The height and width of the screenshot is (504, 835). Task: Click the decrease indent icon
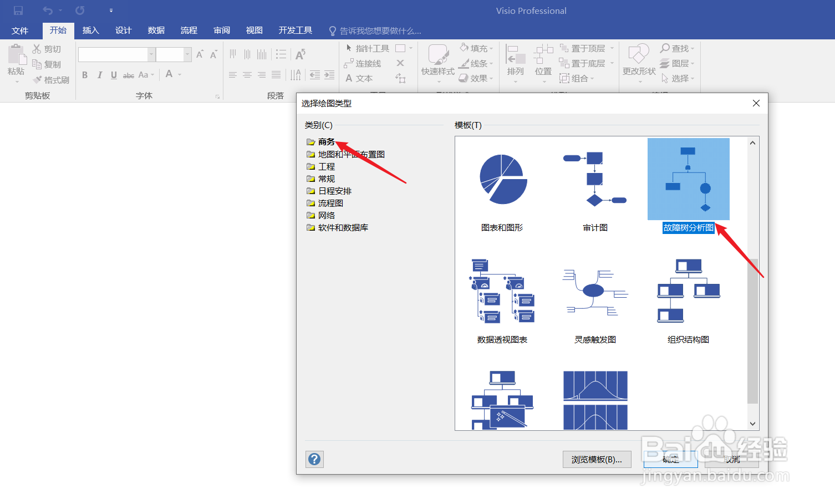pos(315,75)
